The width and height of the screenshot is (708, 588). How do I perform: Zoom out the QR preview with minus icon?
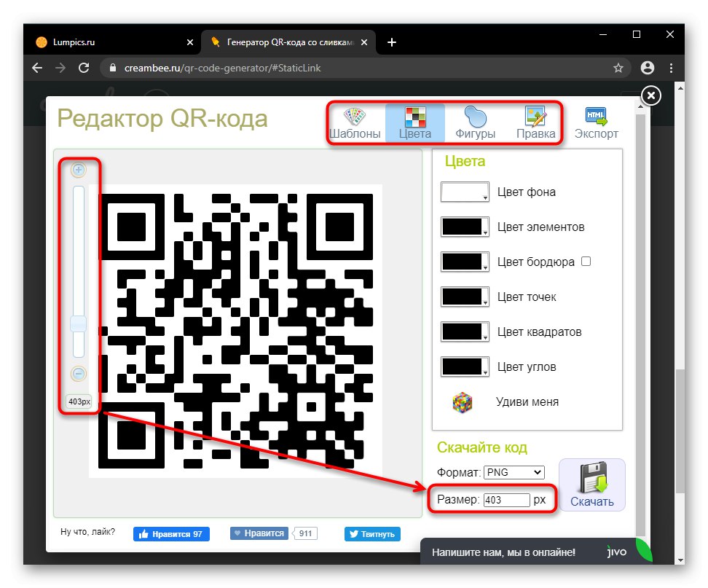pyautogui.click(x=79, y=374)
